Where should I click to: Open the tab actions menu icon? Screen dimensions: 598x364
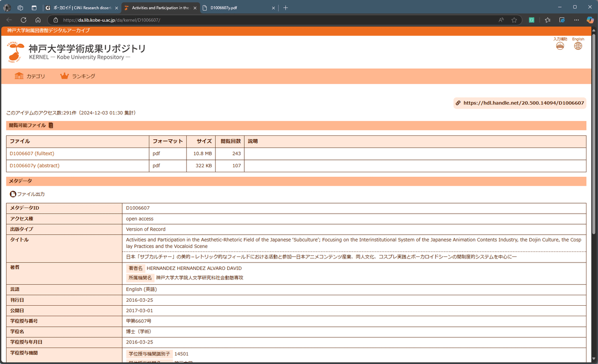tap(34, 7)
